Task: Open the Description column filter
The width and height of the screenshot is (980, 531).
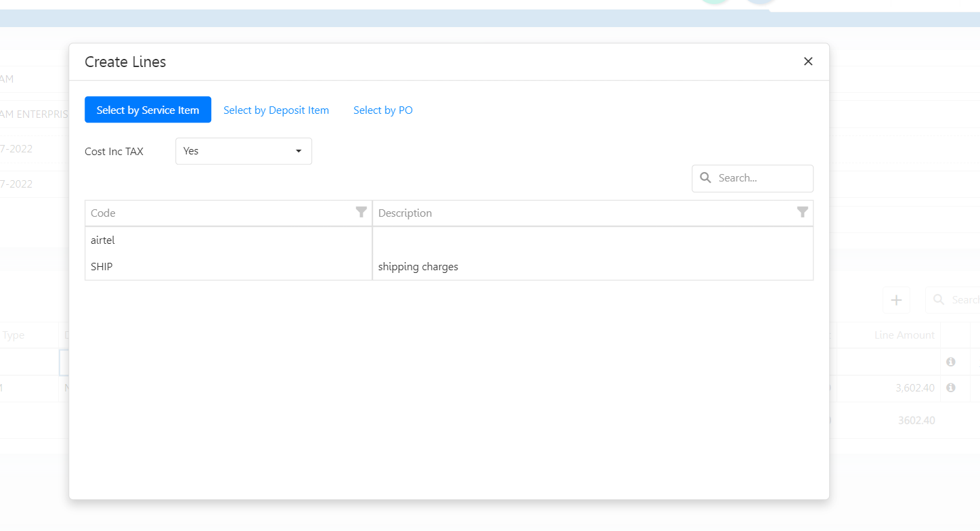Action: tap(803, 213)
